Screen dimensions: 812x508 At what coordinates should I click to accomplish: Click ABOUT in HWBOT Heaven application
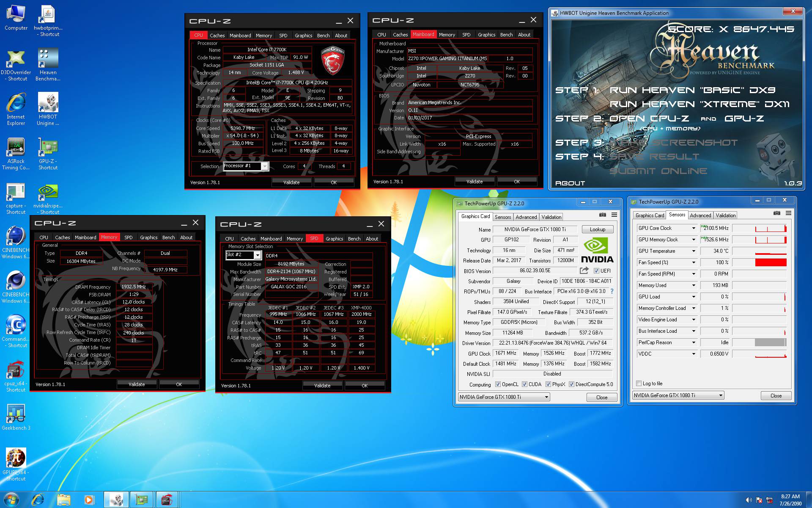pyautogui.click(x=570, y=183)
